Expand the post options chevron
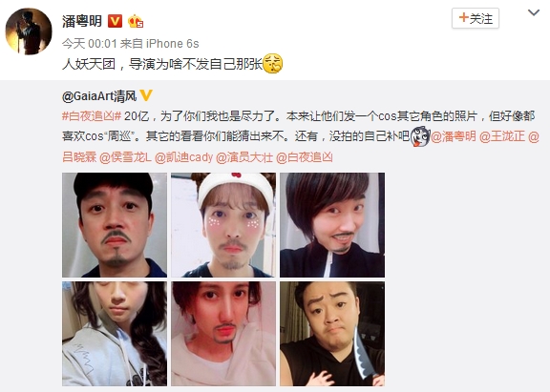This screenshot has height=392, width=550. pyautogui.click(x=534, y=13)
